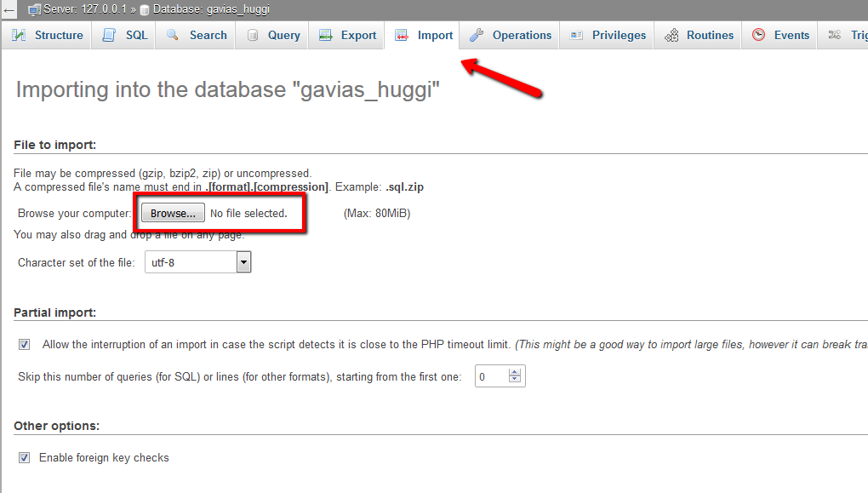Go to the Privileges tab
Screen dimensions: 868x493
tap(608, 35)
